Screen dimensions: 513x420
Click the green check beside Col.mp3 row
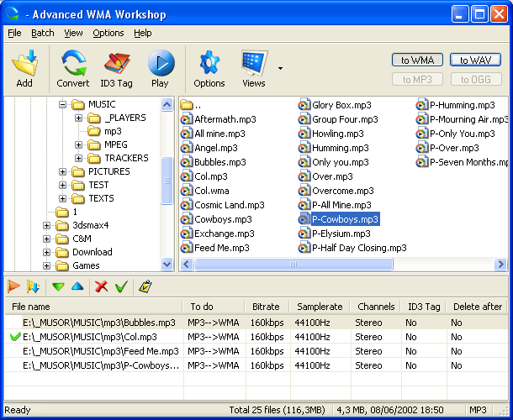pos(15,336)
